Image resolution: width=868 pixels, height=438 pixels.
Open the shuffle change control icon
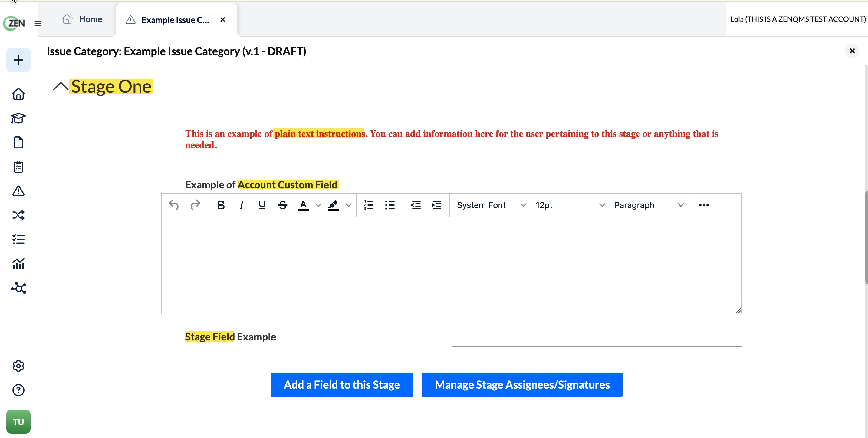[x=18, y=215]
